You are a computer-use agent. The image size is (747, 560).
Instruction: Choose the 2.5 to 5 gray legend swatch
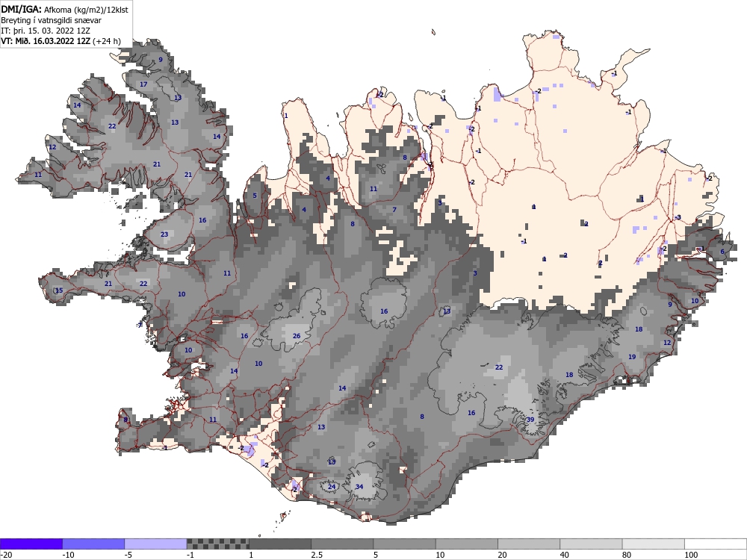click(x=342, y=544)
